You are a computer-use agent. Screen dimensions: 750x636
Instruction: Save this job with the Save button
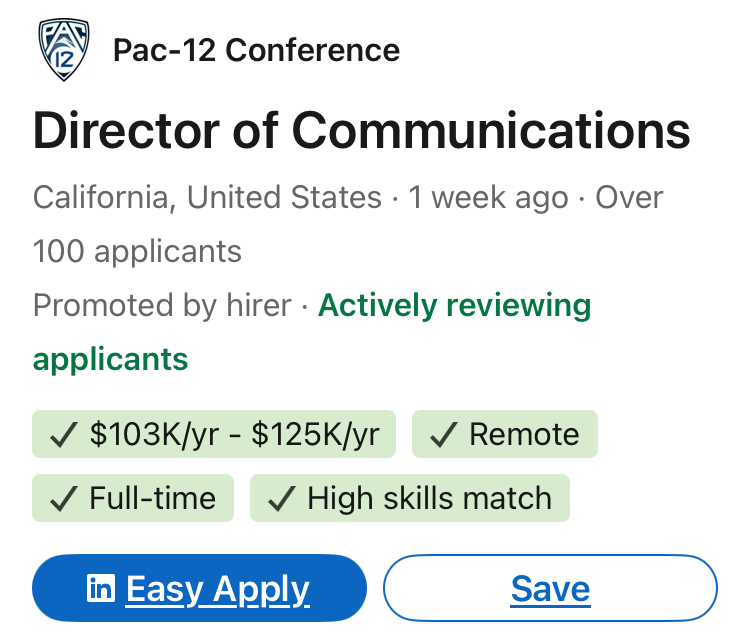550,589
